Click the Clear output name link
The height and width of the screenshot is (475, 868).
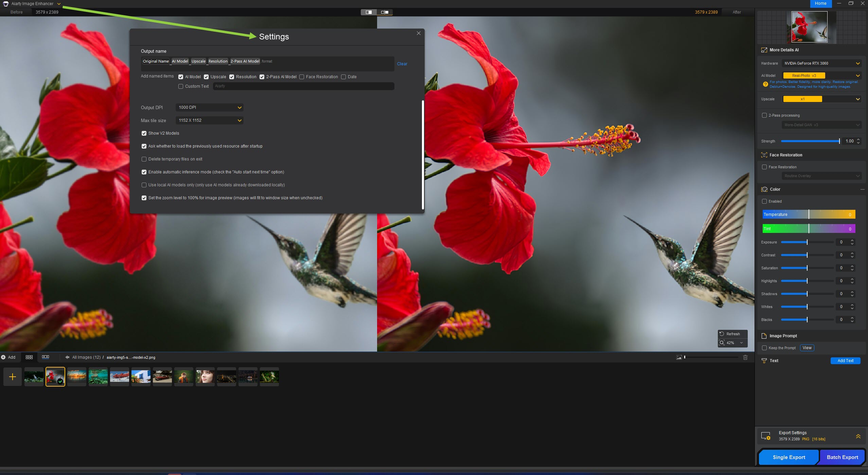pyautogui.click(x=402, y=64)
